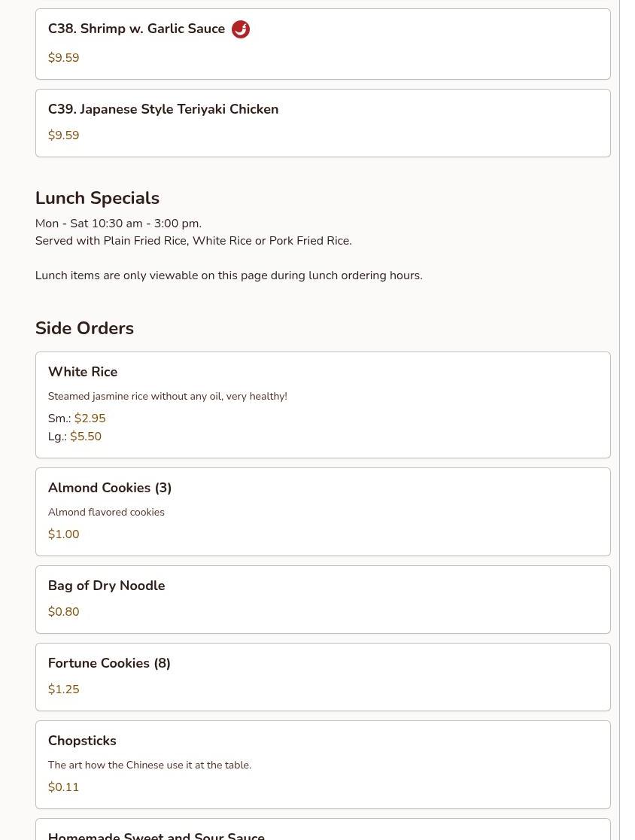
Task: Select the Chopsticks menu item
Action: click(x=82, y=741)
